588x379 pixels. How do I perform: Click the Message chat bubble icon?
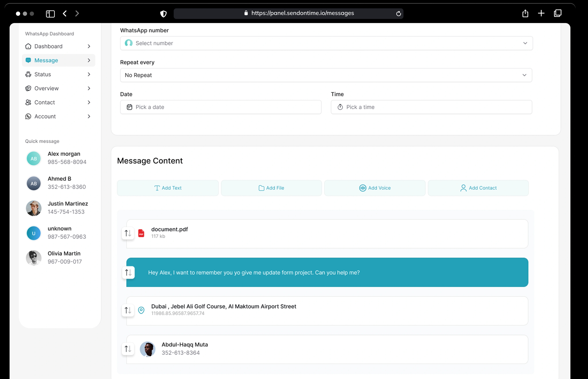[28, 60]
